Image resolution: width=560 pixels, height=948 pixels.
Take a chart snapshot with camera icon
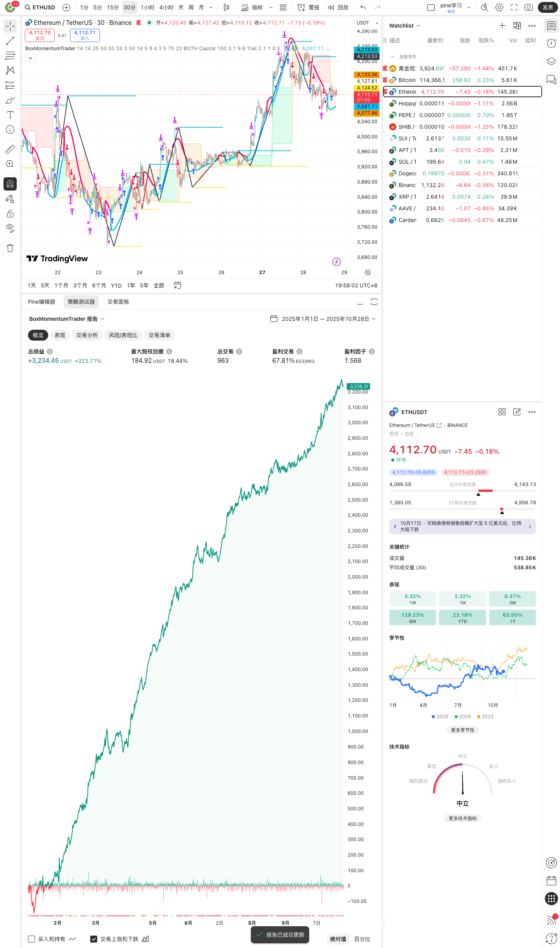click(528, 7)
